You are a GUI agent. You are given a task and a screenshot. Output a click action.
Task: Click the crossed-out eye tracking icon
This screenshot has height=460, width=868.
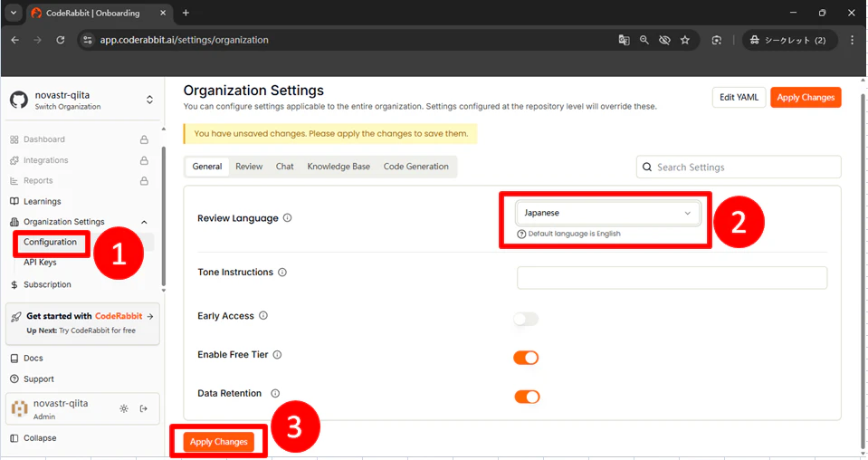point(664,40)
